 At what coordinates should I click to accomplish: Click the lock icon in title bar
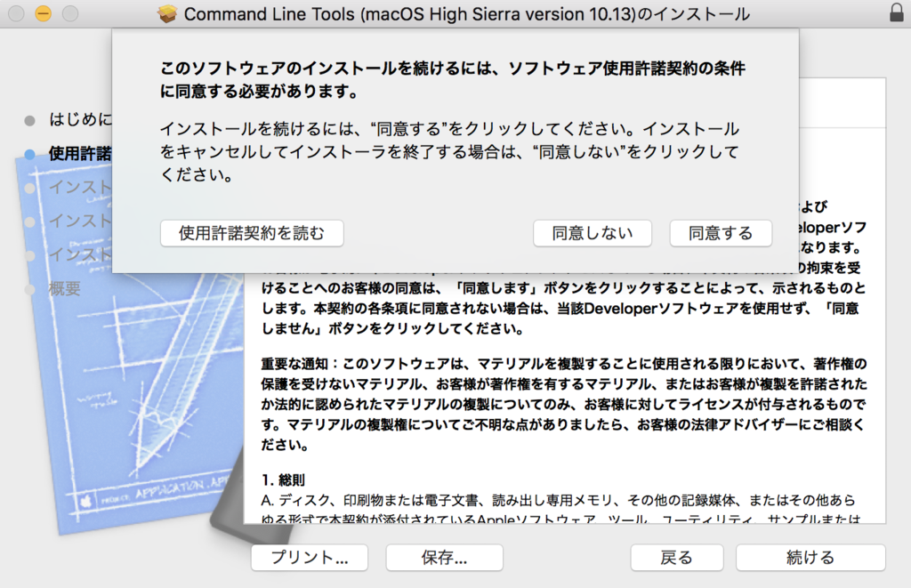pyautogui.click(x=897, y=12)
